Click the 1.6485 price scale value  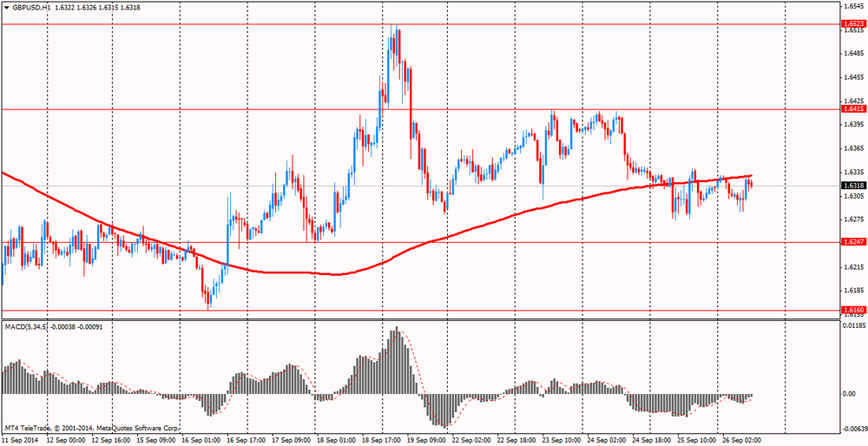coord(852,54)
